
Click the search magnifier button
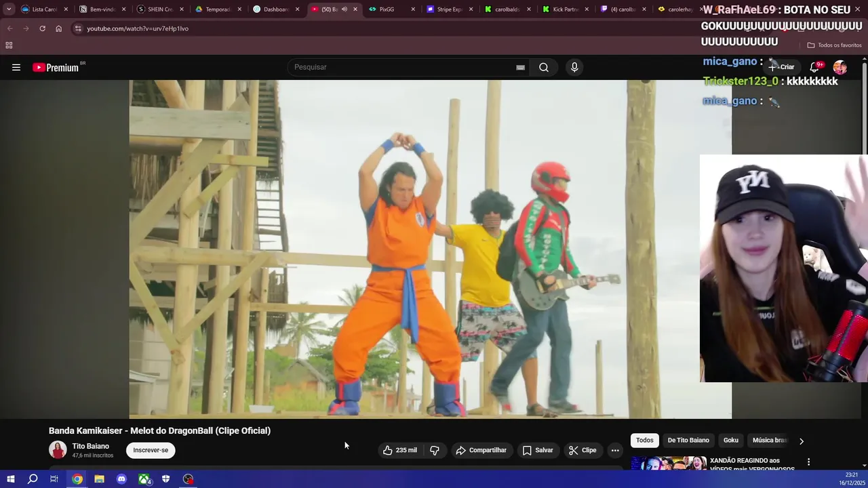(x=544, y=67)
